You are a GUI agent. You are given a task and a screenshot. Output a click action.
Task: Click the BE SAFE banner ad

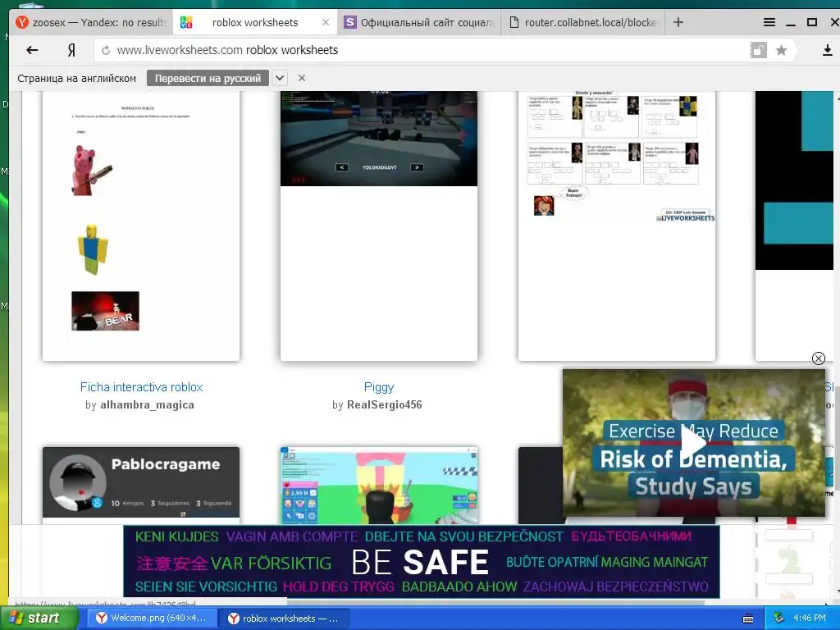pos(421,561)
